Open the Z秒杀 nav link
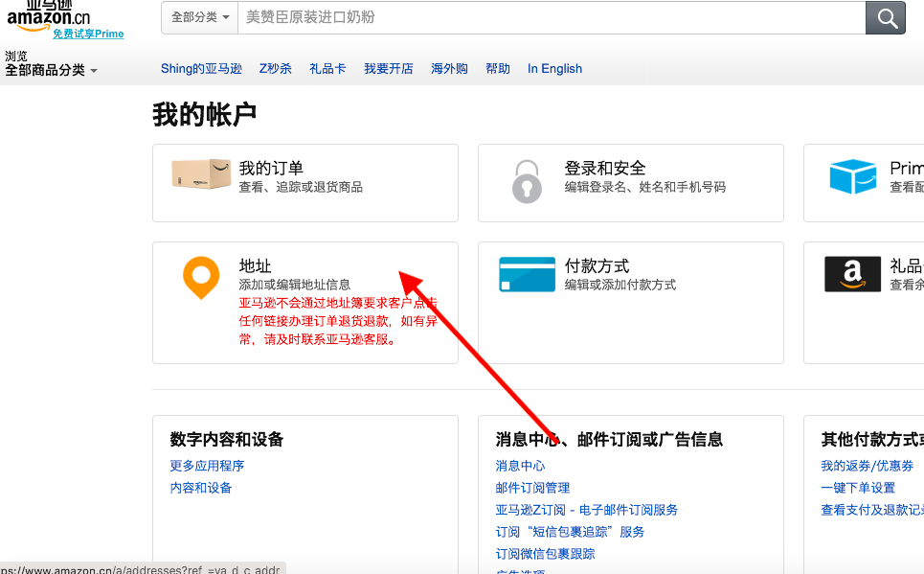The height and width of the screenshot is (574, 924). click(275, 69)
